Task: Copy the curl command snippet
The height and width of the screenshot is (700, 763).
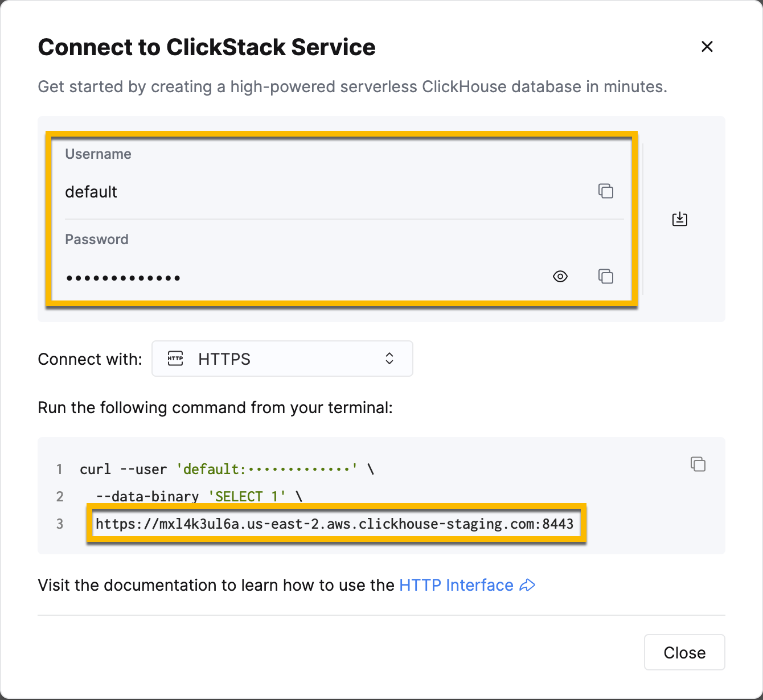Action: pos(698,464)
